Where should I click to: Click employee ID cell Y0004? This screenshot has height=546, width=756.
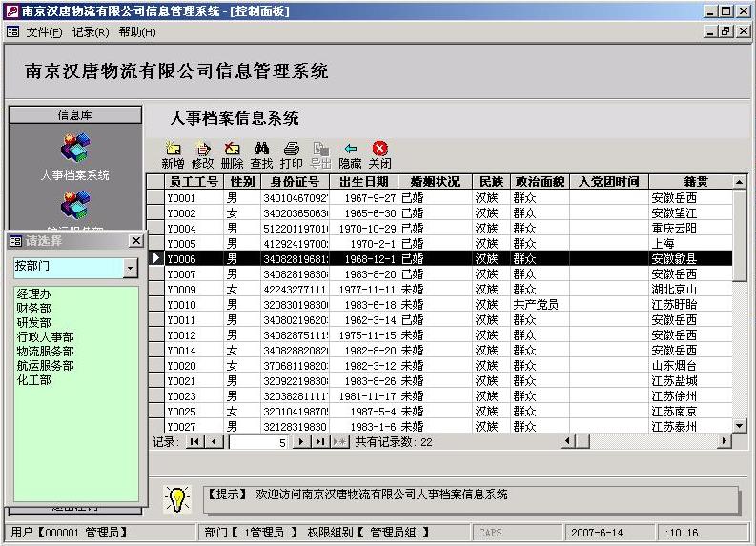194,229
